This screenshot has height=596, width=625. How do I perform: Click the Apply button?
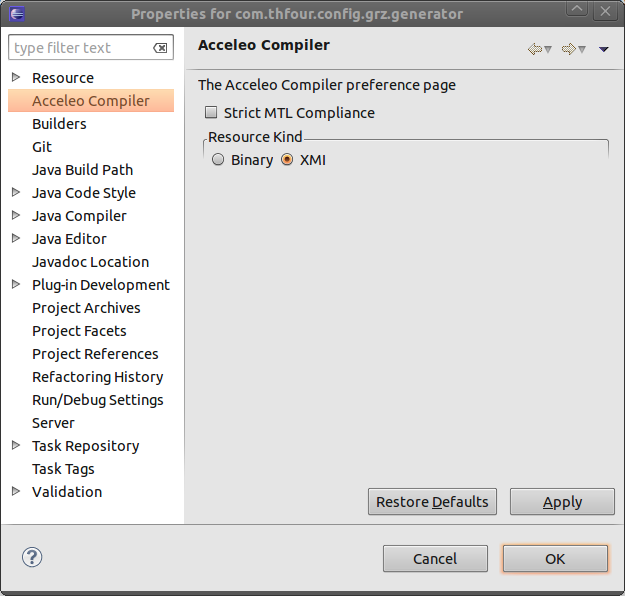[x=562, y=502]
